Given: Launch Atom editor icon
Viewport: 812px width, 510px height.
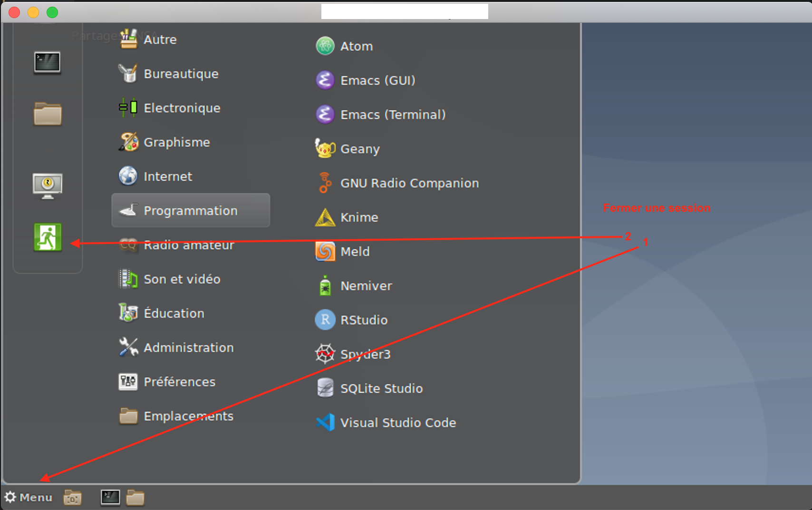Looking at the screenshot, I should (x=325, y=46).
